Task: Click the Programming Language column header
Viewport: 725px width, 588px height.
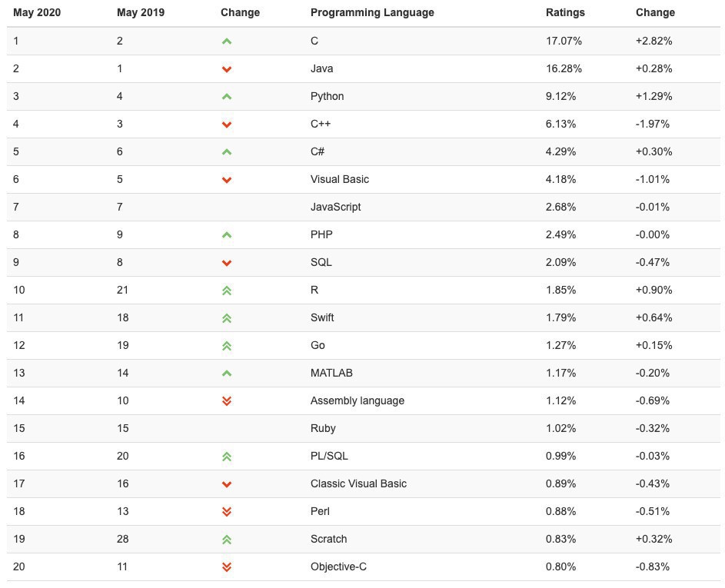Action: [x=372, y=12]
